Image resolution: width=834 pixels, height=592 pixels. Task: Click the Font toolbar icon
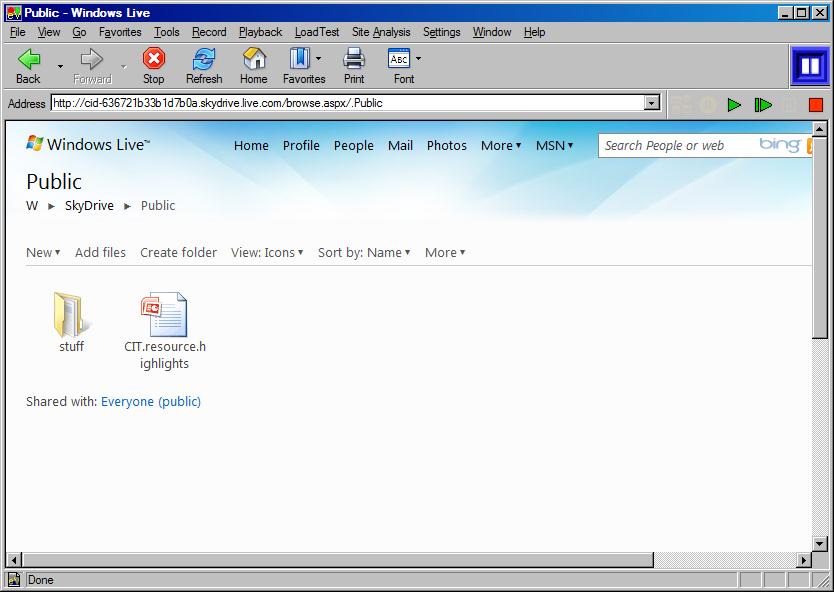pyautogui.click(x=399, y=59)
